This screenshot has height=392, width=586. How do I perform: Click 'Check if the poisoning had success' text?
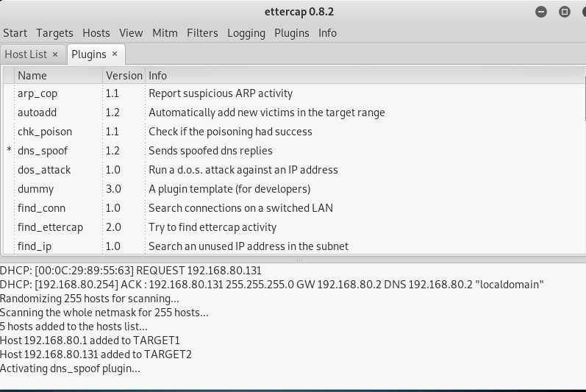click(x=230, y=132)
